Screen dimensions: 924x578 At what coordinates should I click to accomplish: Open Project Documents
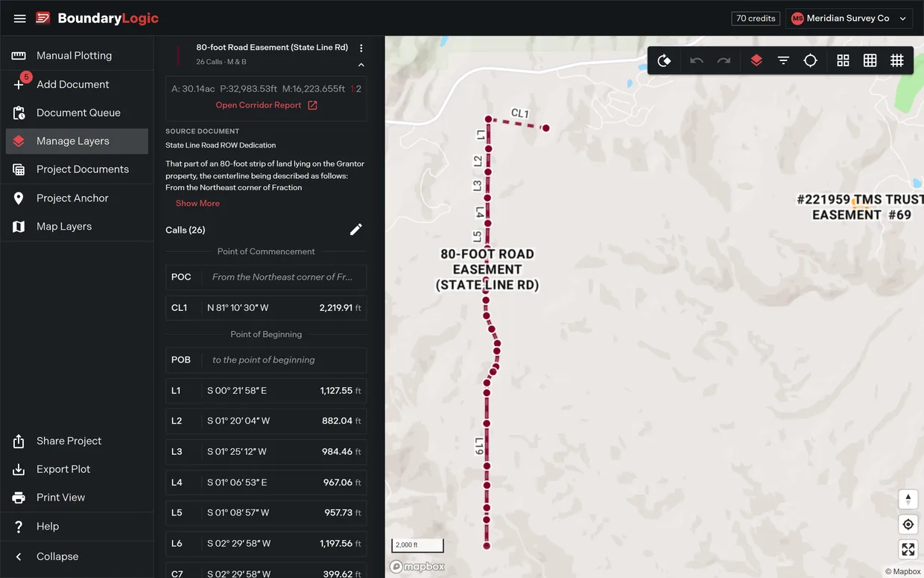pyautogui.click(x=77, y=169)
